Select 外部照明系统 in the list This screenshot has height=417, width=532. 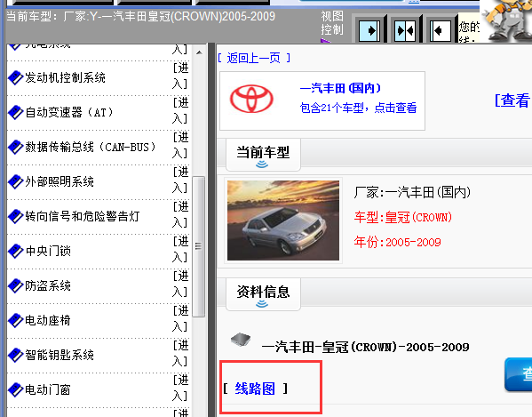(x=60, y=181)
